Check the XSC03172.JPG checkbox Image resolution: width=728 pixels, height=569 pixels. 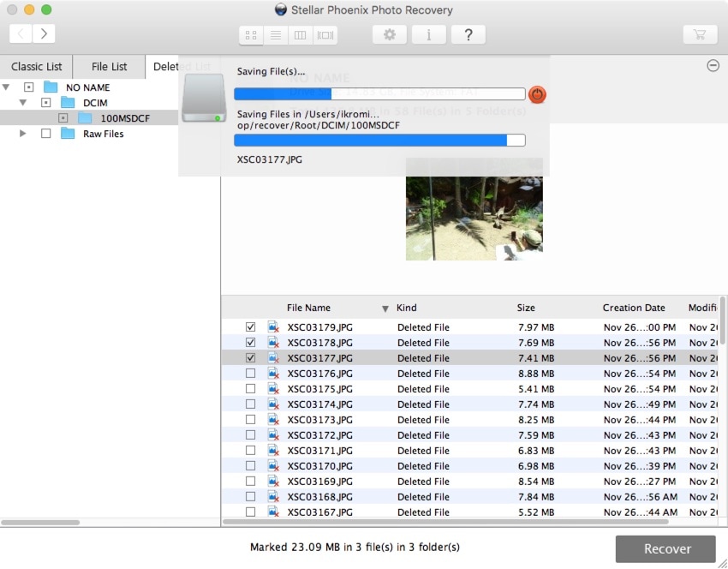click(250, 434)
